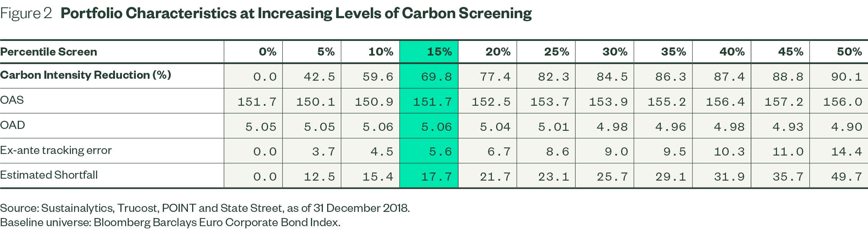Select the 90.1 carbon intensity reduction value
Viewport: 868px width, 230px height.
click(846, 76)
